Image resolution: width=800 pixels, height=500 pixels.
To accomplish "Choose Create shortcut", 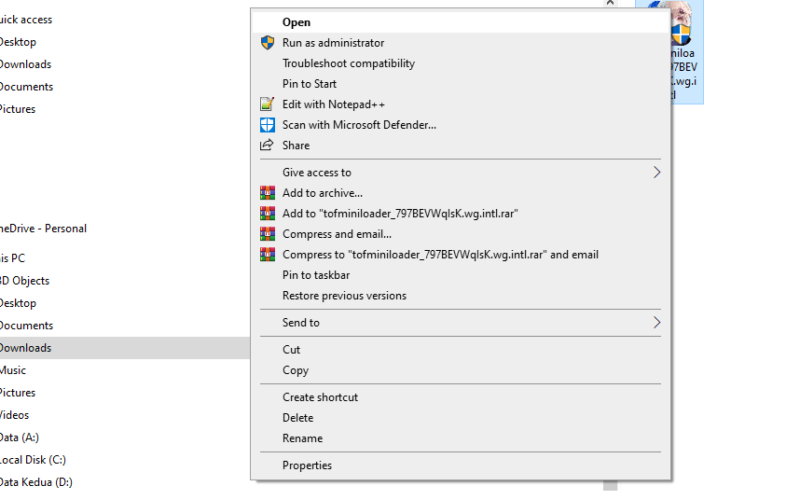I will click(x=460, y=397).
